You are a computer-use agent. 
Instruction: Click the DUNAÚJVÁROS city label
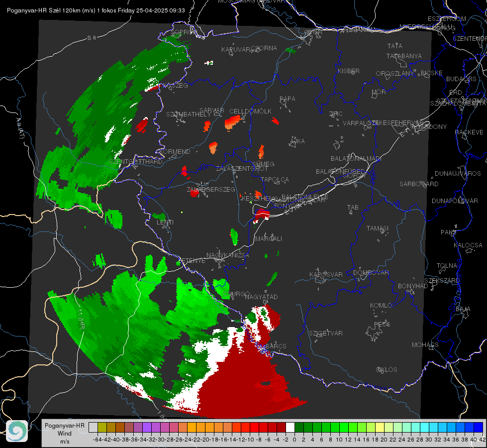pyautogui.click(x=458, y=174)
